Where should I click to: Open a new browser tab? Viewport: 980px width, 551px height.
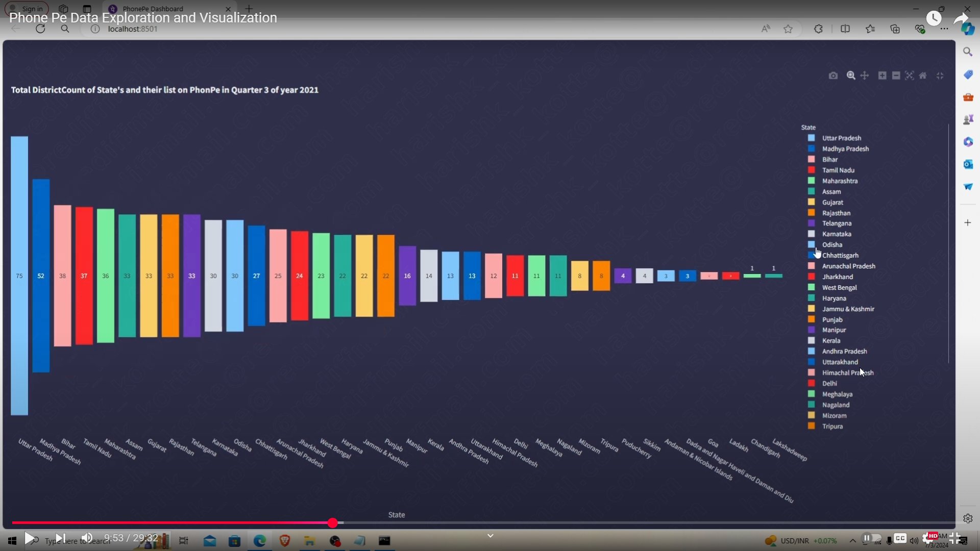(x=249, y=9)
